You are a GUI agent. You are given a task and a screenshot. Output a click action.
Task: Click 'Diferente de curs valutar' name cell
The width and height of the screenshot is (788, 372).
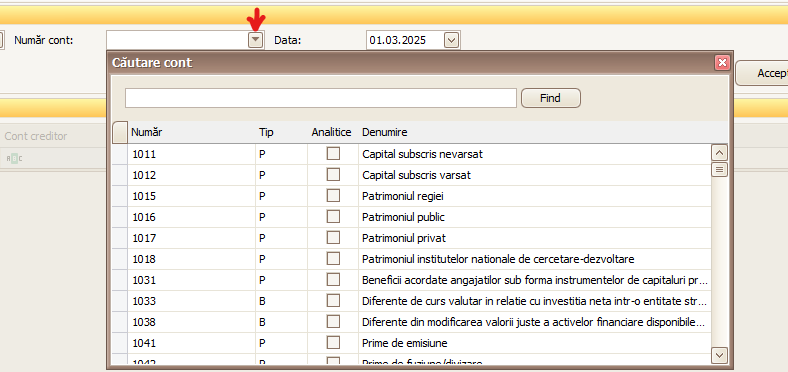(x=535, y=302)
